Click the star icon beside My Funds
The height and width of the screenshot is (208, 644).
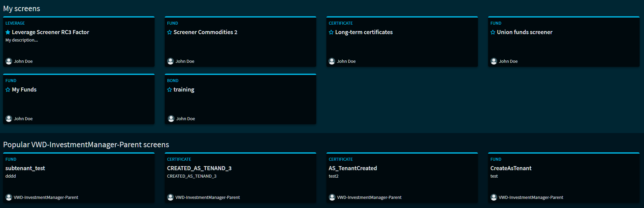8,90
